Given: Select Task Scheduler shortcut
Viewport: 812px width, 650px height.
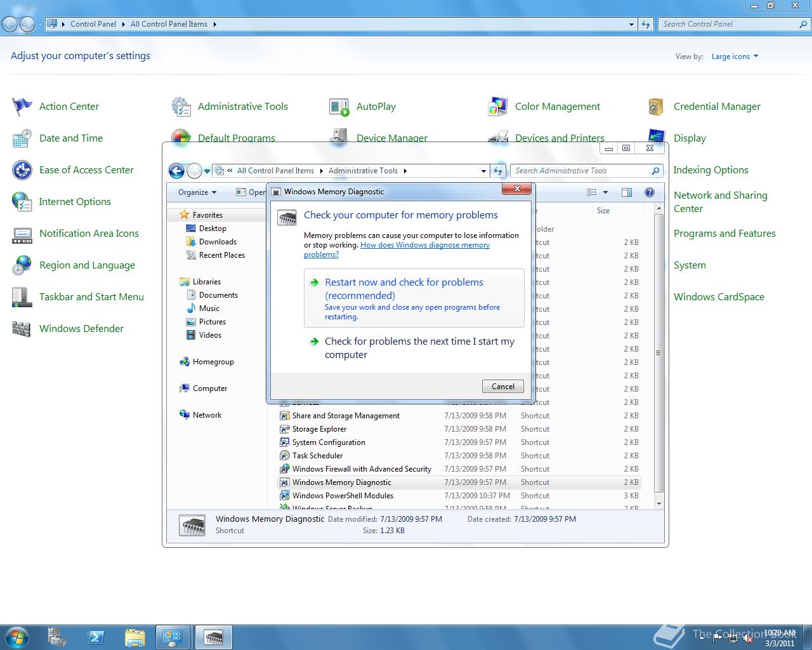Looking at the screenshot, I should [x=317, y=456].
